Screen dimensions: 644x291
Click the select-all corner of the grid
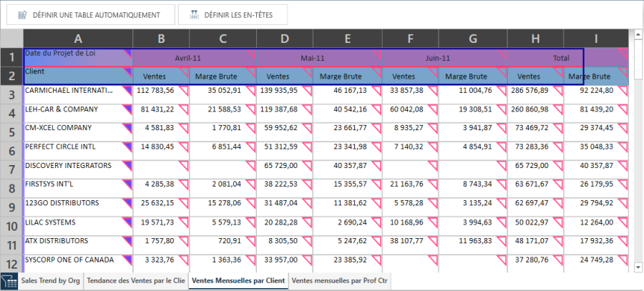[x=11, y=39]
